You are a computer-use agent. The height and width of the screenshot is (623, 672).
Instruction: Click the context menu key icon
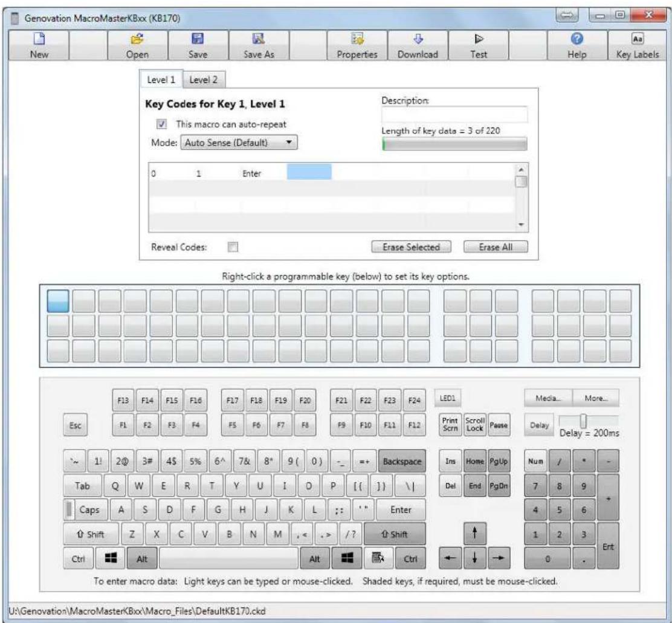(378, 558)
